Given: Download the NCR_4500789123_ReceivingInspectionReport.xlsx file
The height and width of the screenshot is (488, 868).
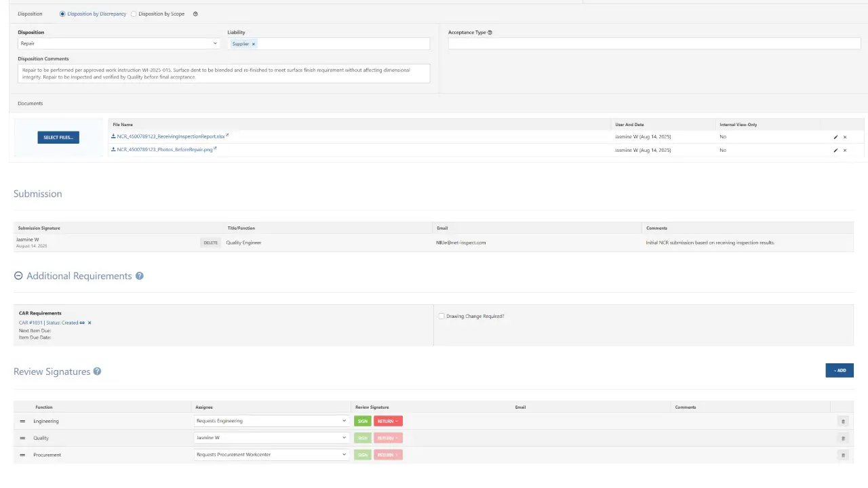Looking at the screenshot, I should pos(114,136).
